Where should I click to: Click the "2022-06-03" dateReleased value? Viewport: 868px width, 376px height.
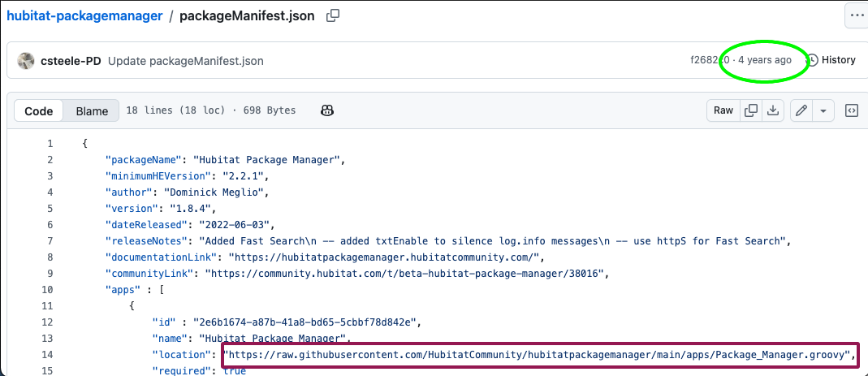233,225
